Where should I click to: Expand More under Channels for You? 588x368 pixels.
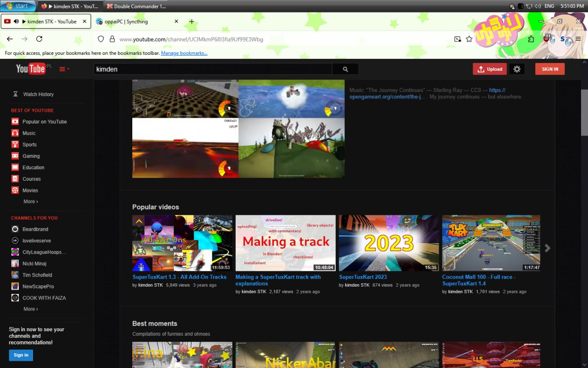tap(30, 309)
